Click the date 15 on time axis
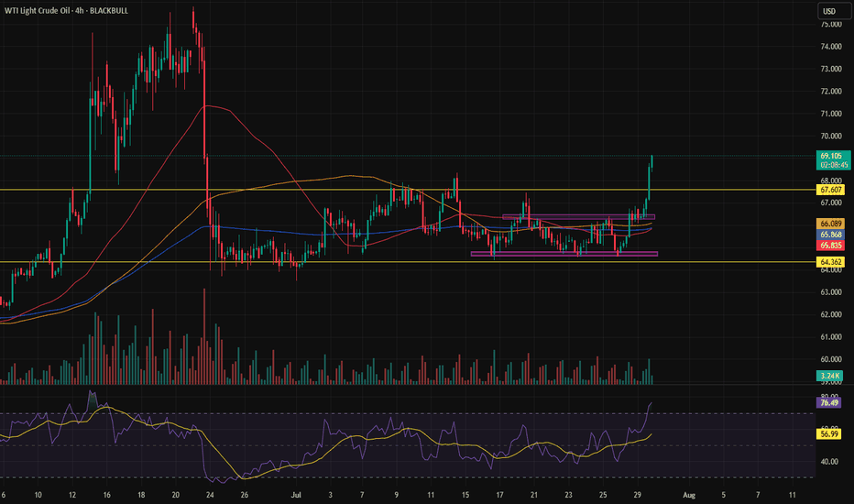This screenshot has height=504, width=854. [465, 495]
